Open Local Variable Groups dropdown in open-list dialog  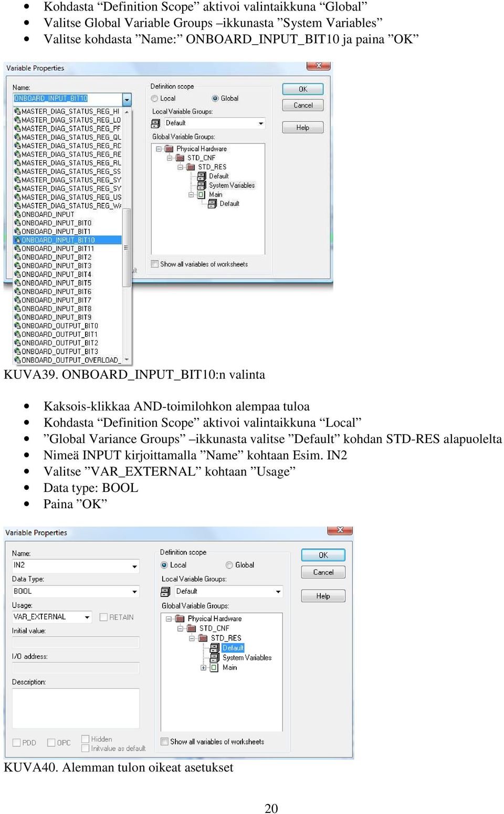(x=261, y=123)
